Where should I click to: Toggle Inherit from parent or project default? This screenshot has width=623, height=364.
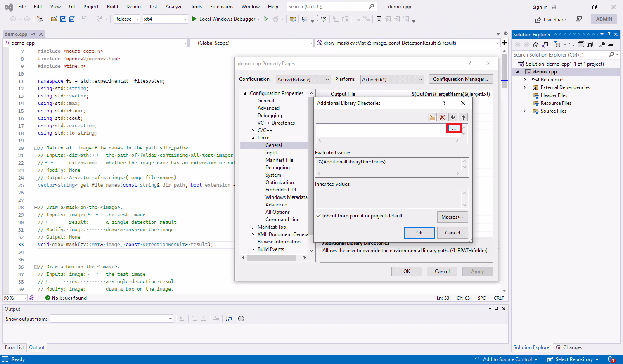click(x=319, y=216)
